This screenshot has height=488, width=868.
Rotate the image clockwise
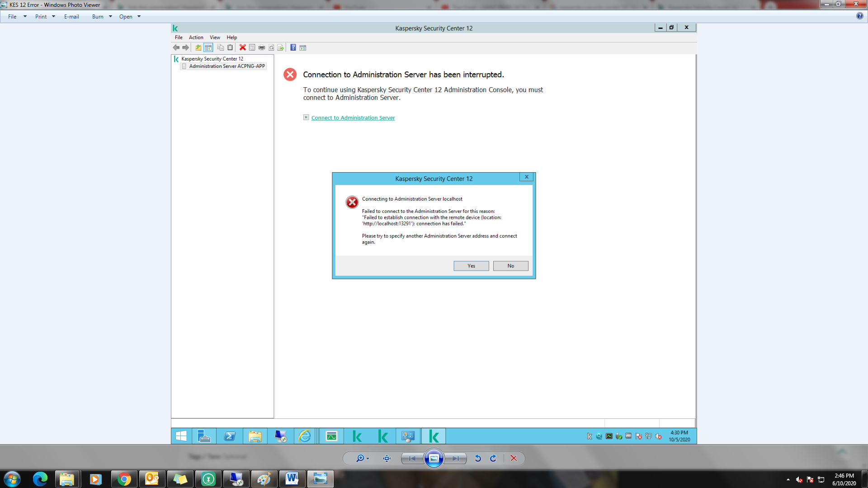pyautogui.click(x=493, y=458)
